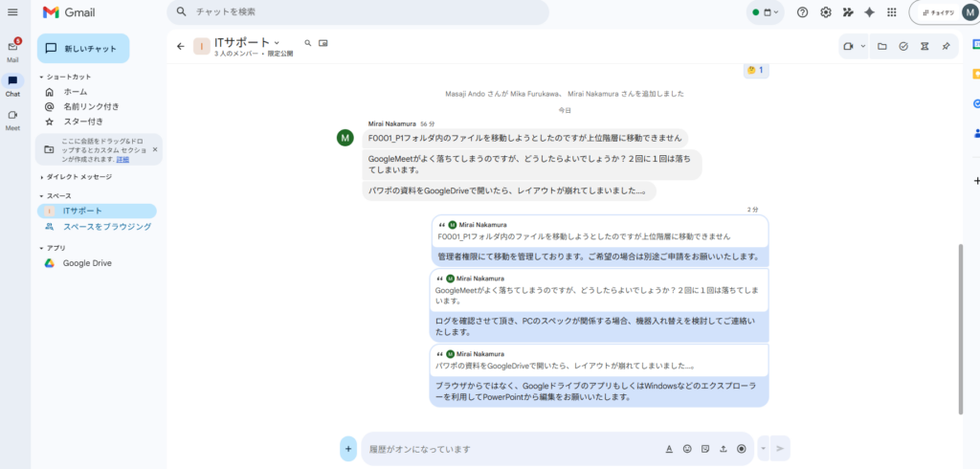
Task: Click the reply starting ブラウザからではなく
Action: (598, 391)
